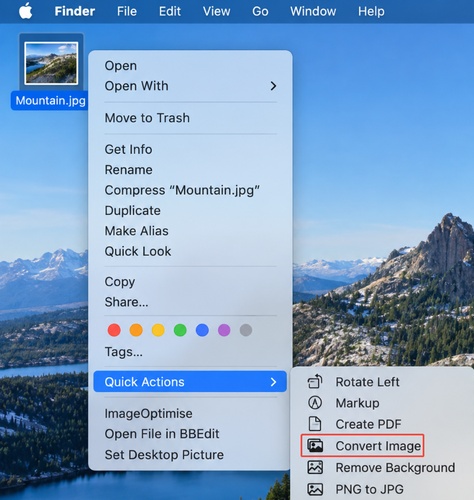This screenshot has height=500, width=474.
Task: Apply the yellow tag color
Action: point(158,330)
